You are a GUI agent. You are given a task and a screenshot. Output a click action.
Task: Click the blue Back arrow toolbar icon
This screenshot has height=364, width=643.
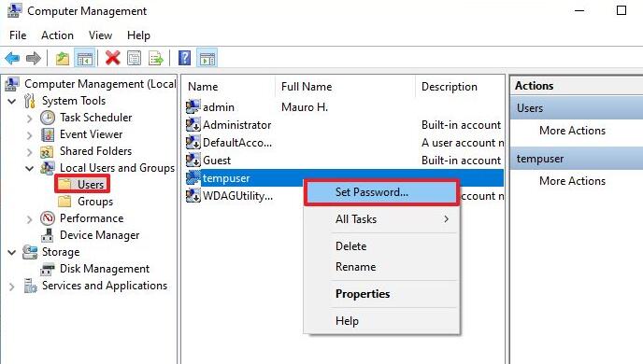(x=12, y=59)
